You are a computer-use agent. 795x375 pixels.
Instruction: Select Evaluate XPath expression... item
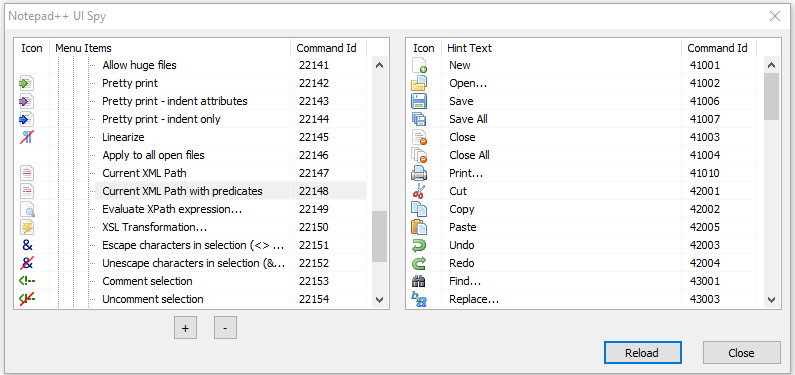pyautogui.click(x=172, y=209)
